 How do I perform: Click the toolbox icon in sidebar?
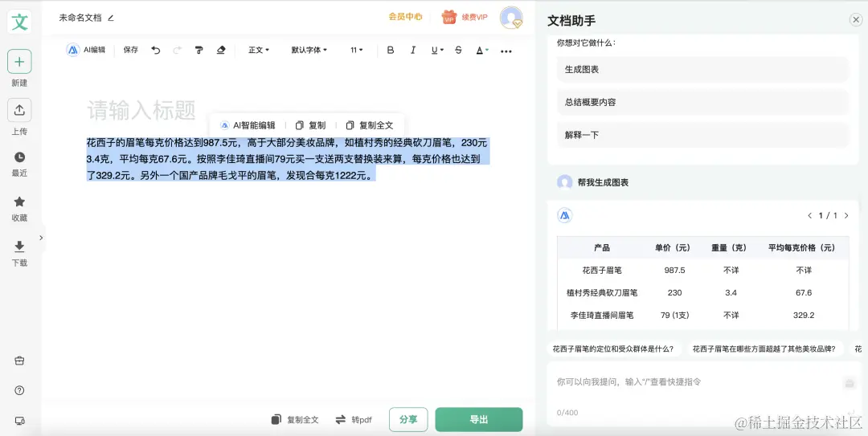19,361
